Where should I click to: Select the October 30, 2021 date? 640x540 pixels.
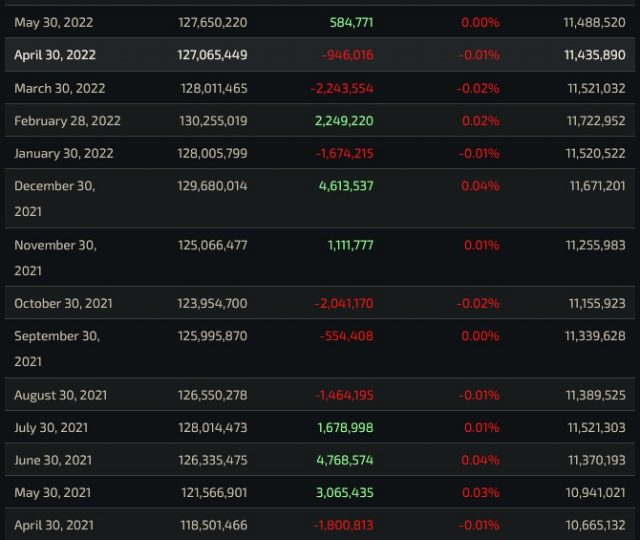[63, 303]
